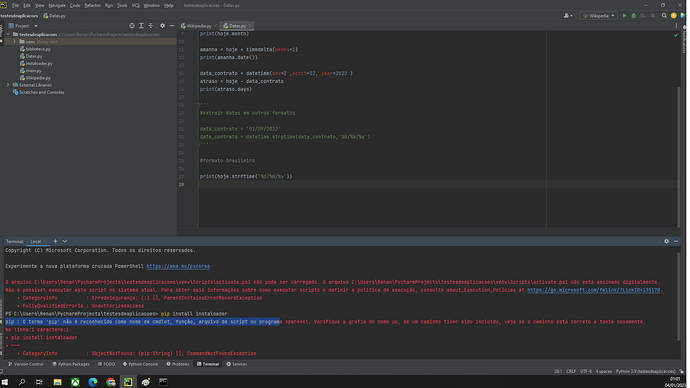690x388 pixels.
Task: Add a new terminal session with plus
Action: [55, 242]
